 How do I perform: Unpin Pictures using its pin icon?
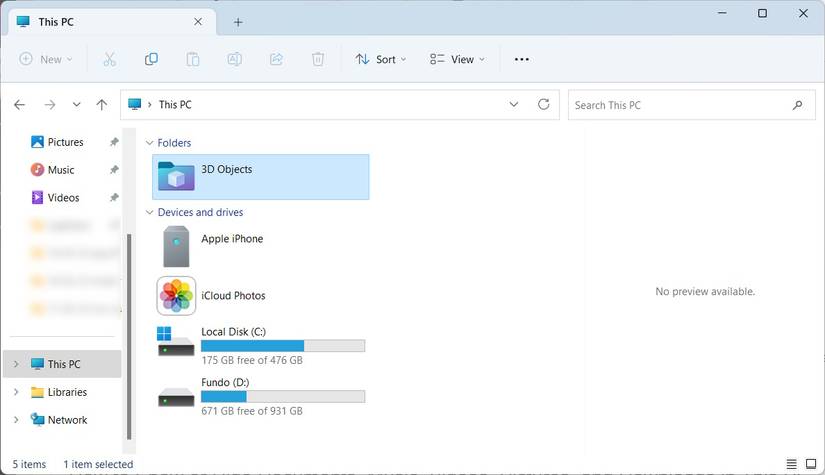[114, 142]
